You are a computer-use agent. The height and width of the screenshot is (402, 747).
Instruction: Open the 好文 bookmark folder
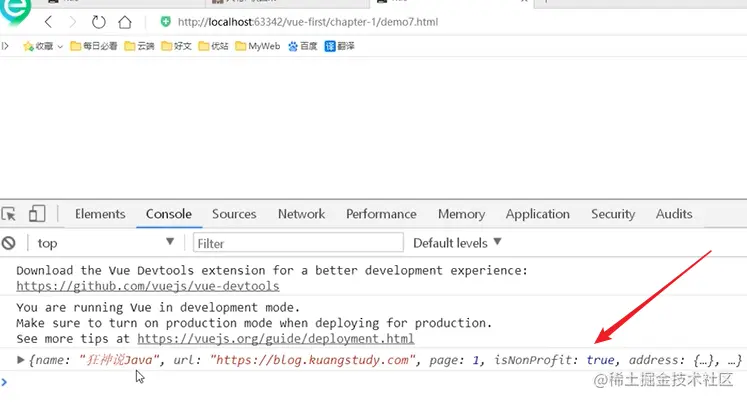[176, 46]
